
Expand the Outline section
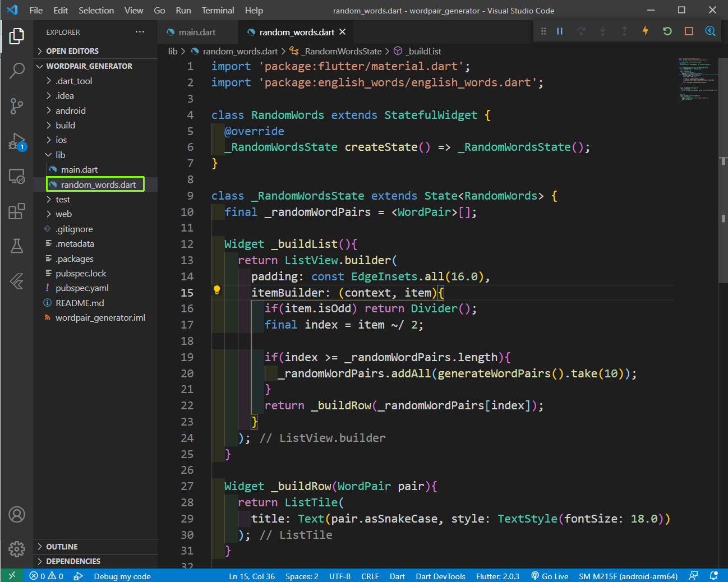pyautogui.click(x=95, y=547)
